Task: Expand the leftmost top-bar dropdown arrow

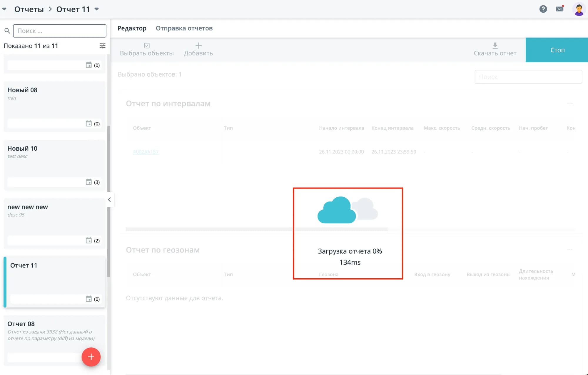Action: pos(4,9)
